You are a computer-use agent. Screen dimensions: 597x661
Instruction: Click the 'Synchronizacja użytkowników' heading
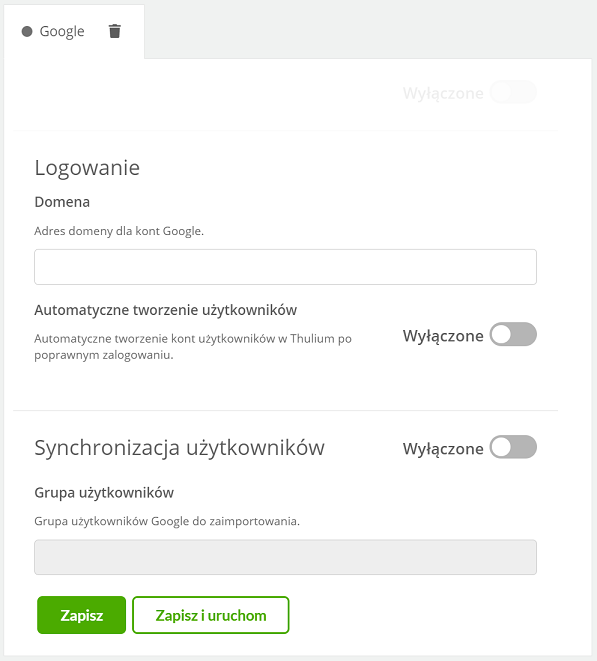tap(179, 448)
